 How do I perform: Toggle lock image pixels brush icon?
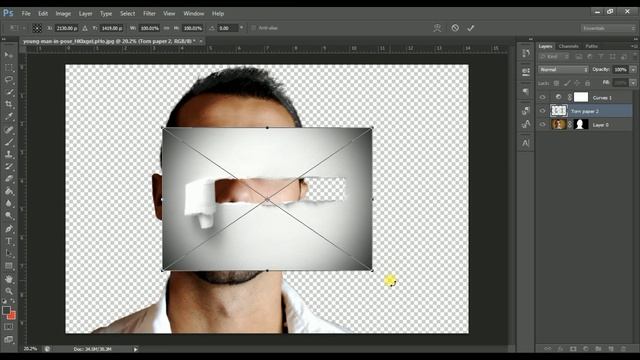pyautogui.click(x=567, y=83)
